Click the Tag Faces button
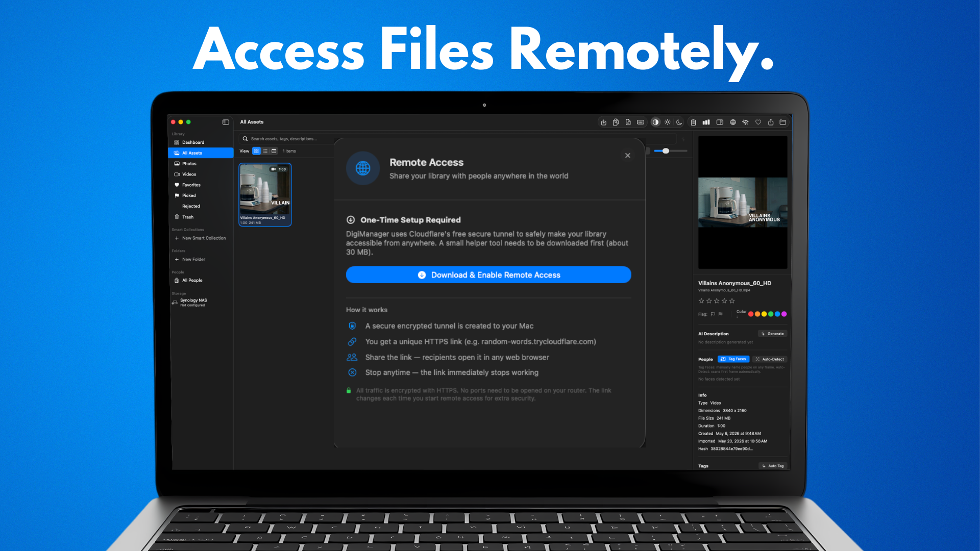This screenshot has width=980, height=551. 733,359
